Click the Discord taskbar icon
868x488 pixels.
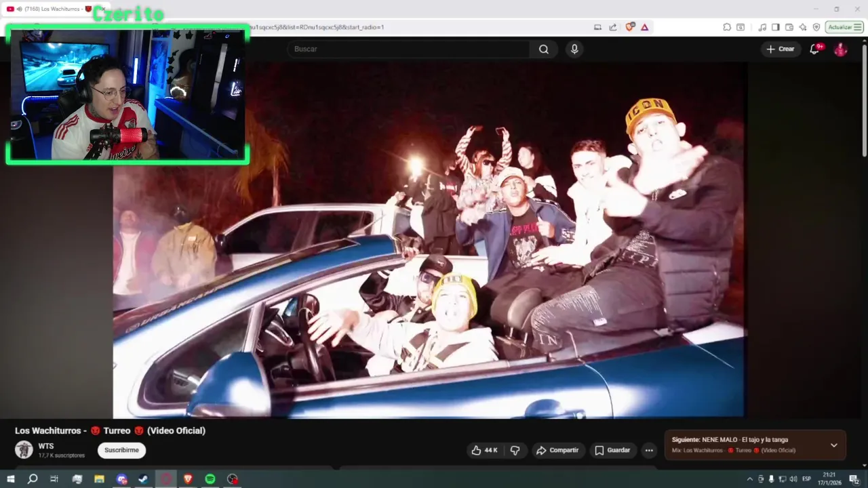(x=121, y=479)
